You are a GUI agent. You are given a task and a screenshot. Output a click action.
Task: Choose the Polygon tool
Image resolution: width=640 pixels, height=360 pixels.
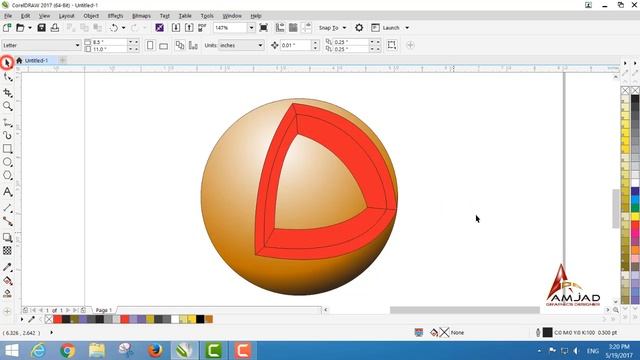7,176
